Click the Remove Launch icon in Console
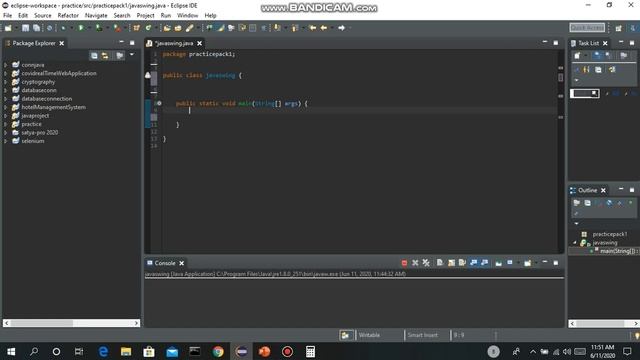Image resolution: width=640 pixels, height=360 pixels. tap(415, 263)
